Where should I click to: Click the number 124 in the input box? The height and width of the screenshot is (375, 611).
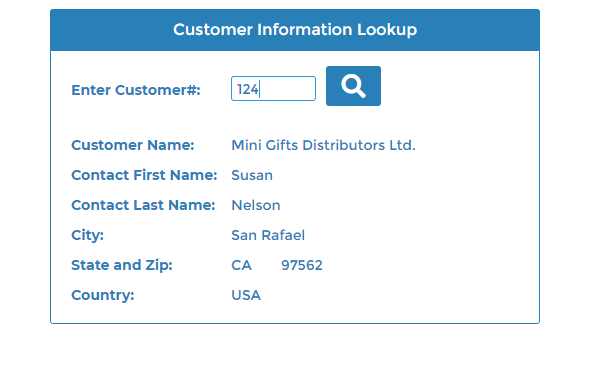tap(247, 89)
